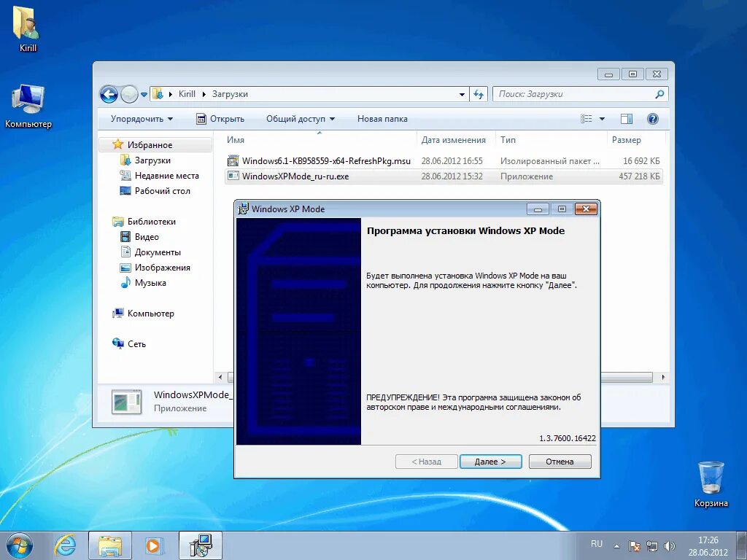
Task: Click Kirill in the address bar breadcrumb
Action: [x=187, y=94]
